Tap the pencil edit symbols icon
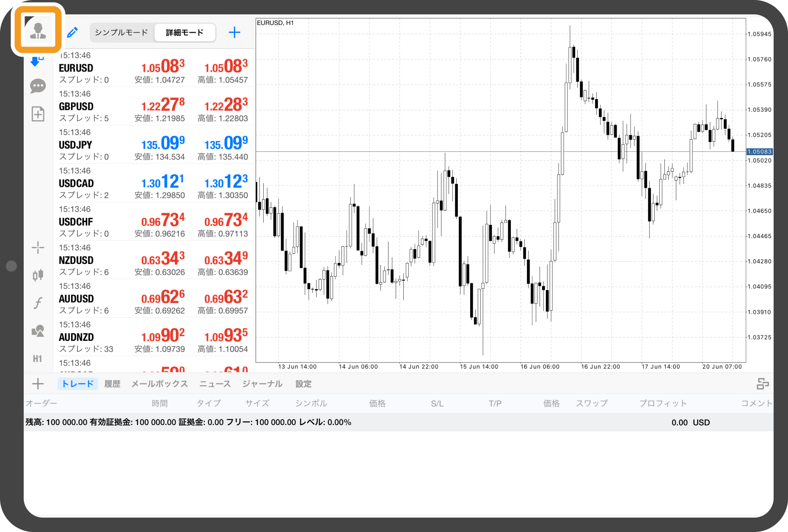This screenshot has width=788, height=532. click(72, 33)
